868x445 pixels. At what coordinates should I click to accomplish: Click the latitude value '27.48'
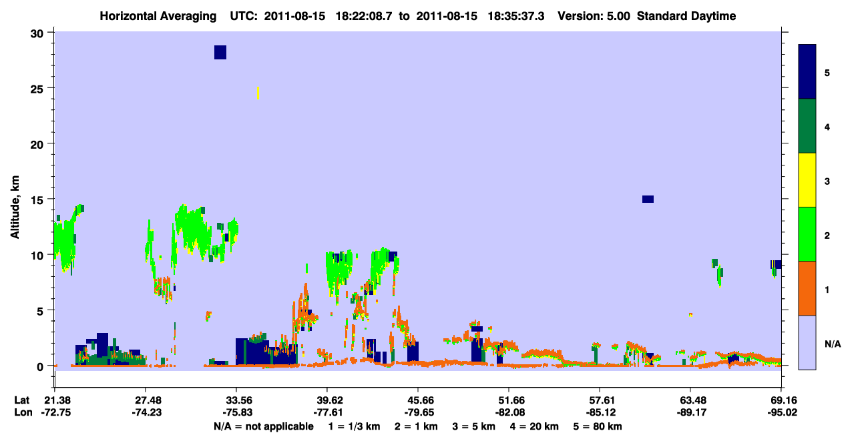pos(145,400)
